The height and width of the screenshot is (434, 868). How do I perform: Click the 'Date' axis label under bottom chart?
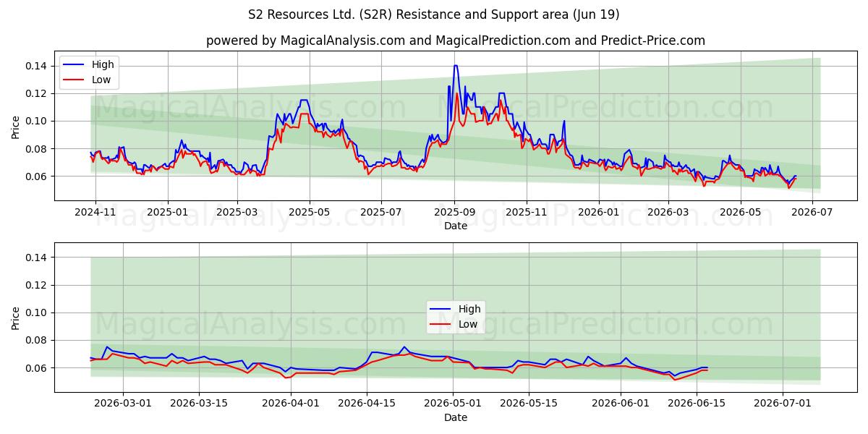456,417
